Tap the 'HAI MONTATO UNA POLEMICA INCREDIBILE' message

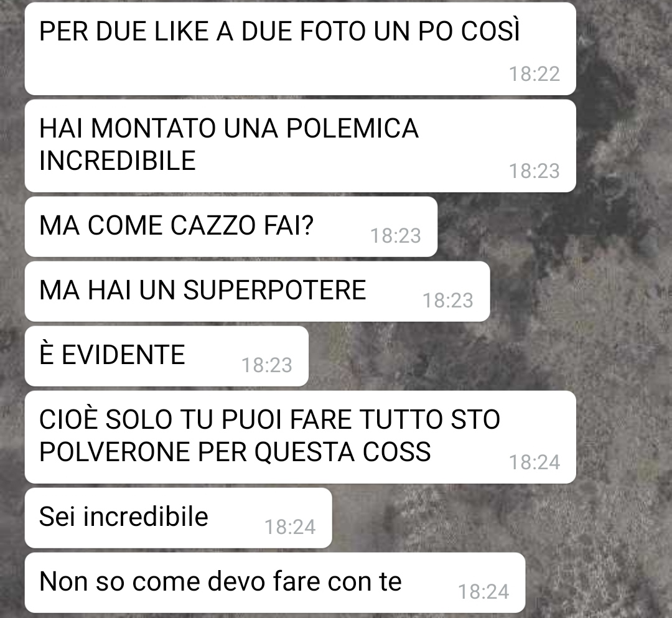pyautogui.click(x=300, y=146)
